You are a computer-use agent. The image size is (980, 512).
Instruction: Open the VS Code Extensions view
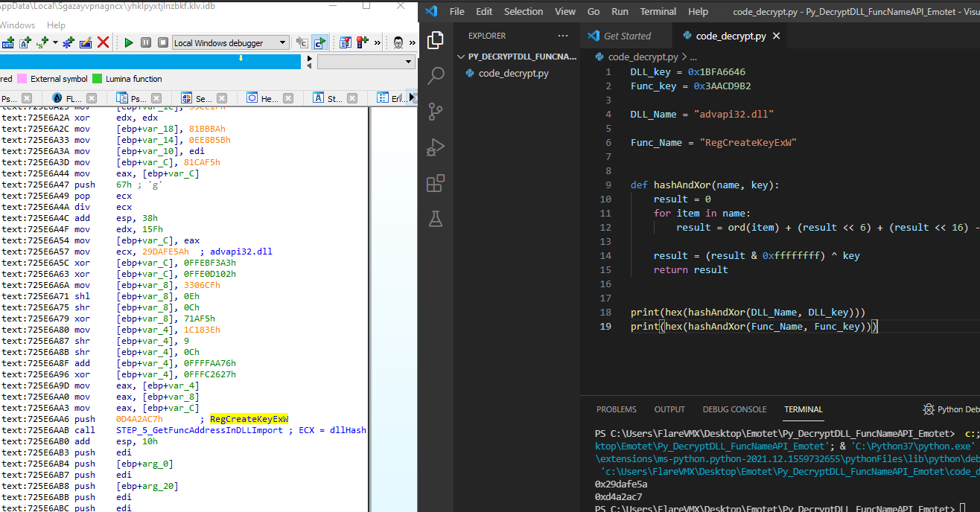(436, 182)
